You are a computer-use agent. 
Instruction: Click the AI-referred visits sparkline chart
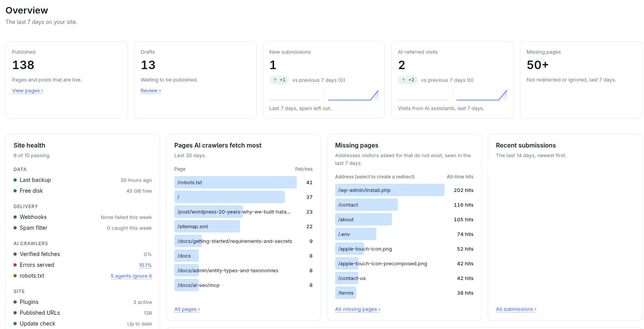[452, 95]
